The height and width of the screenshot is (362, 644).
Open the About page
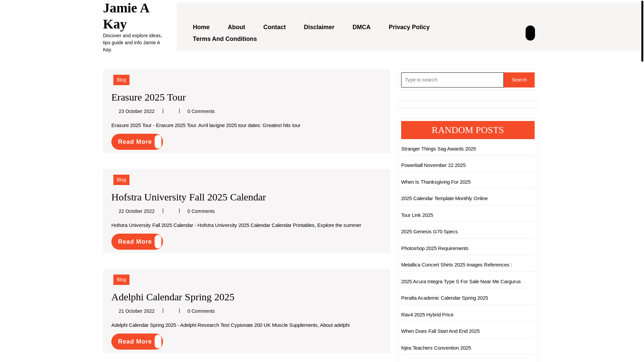click(236, 27)
